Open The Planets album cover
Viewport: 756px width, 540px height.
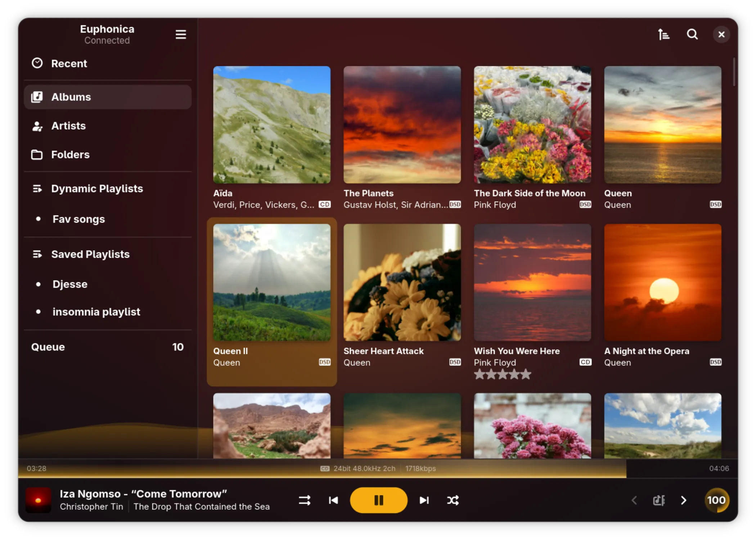click(x=402, y=125)
